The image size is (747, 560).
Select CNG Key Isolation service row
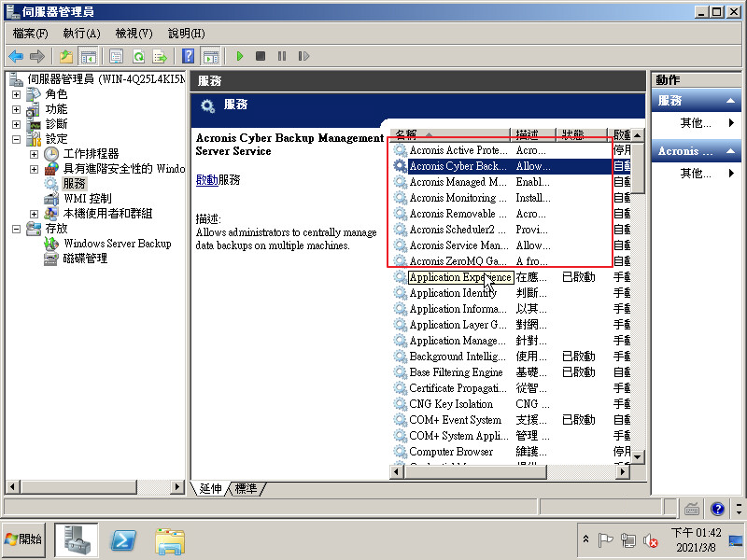[x=511, y=404]
